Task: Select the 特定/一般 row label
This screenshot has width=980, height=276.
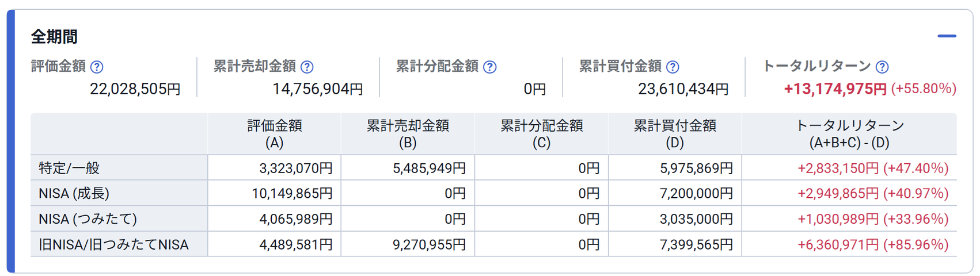Action: pos(69,168)
